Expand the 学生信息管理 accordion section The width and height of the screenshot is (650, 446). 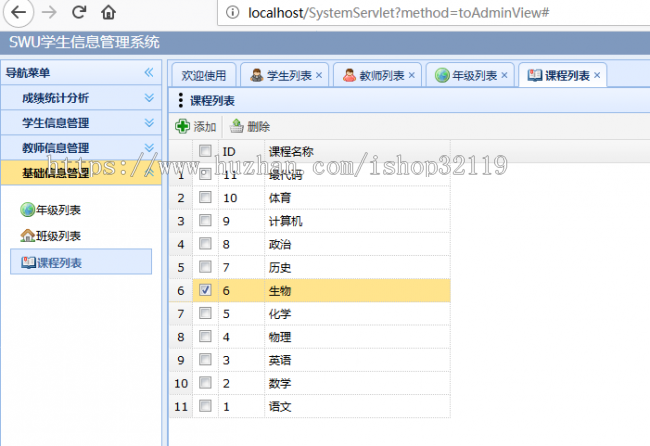coord(81,123)
